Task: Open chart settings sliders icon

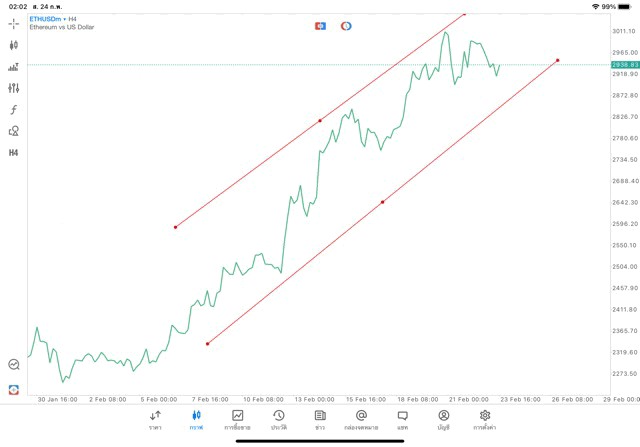Action: [14, 88]
